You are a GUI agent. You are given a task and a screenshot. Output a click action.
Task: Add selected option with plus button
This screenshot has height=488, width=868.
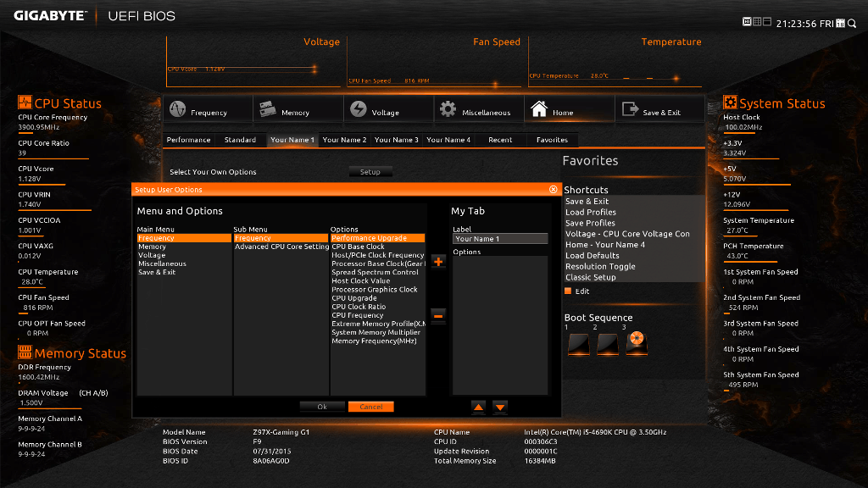[438, 262]
